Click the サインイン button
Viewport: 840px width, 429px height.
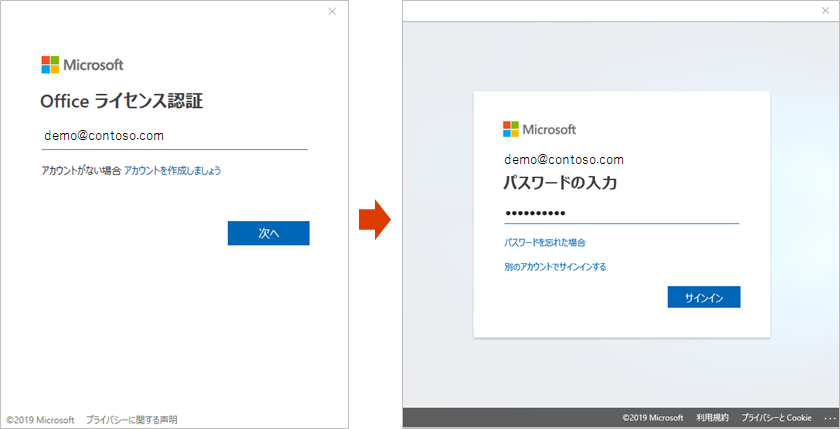[x=704, y=297]
